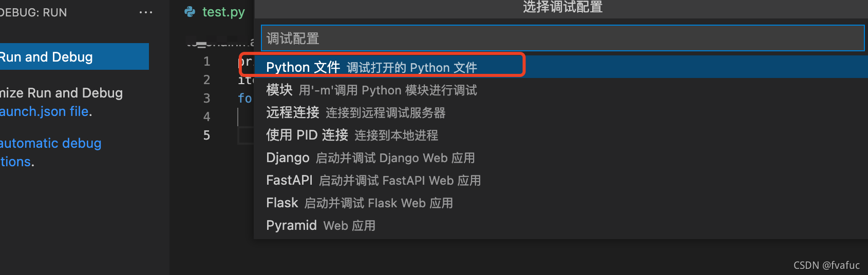Viewport: 868px width, 275px height.
Task: Open the automatic debug configurations link
Action: click(50, 152)
